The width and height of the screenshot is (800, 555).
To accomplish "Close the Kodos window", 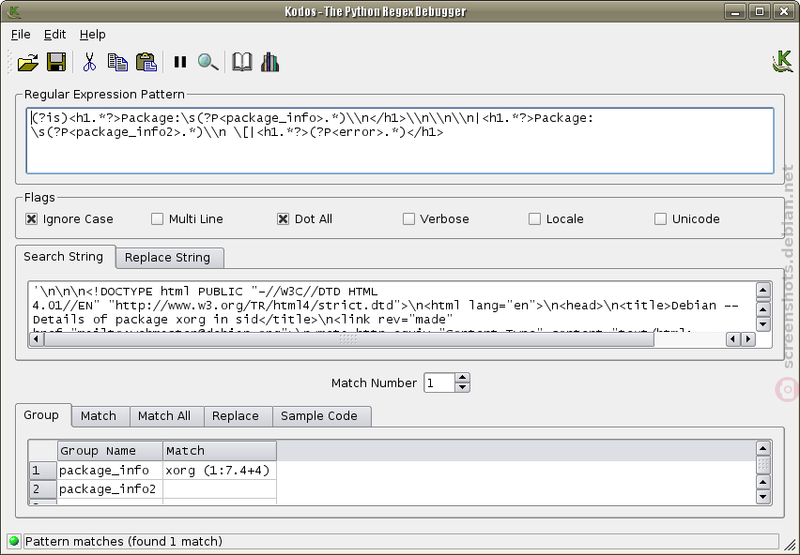I will [x=784, y=11].
